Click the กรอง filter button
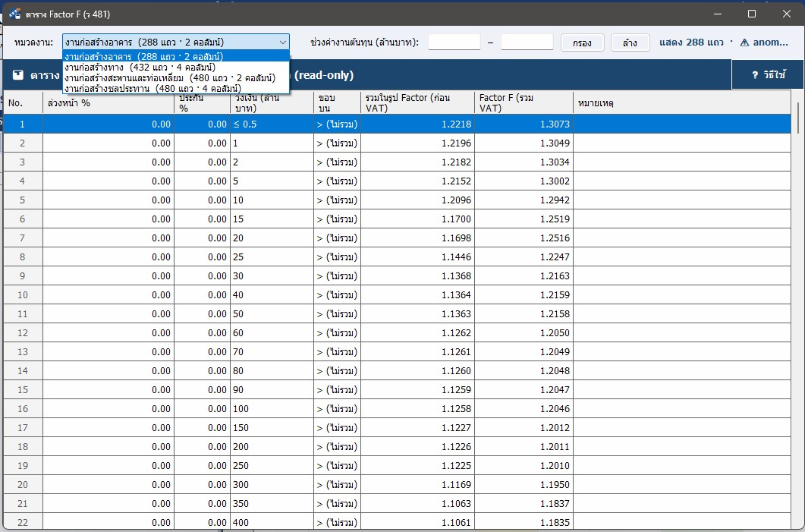The width and height of the screenshot is (805, 532). [582, 42]
